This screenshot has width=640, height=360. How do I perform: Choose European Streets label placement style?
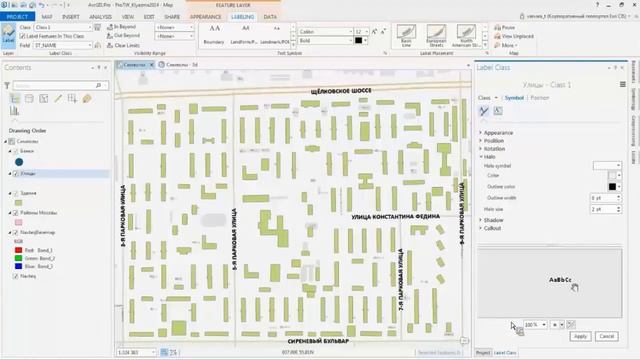pyautogui.click(x=436, y=36)
